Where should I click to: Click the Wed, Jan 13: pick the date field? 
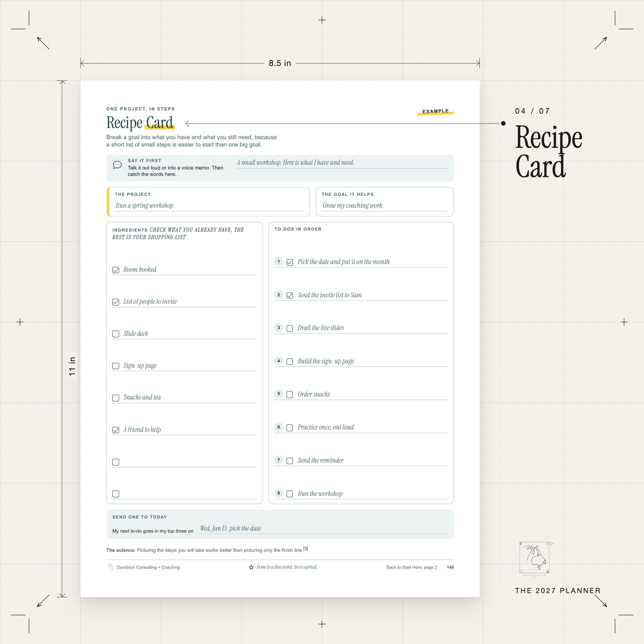[x=323, y=529]
